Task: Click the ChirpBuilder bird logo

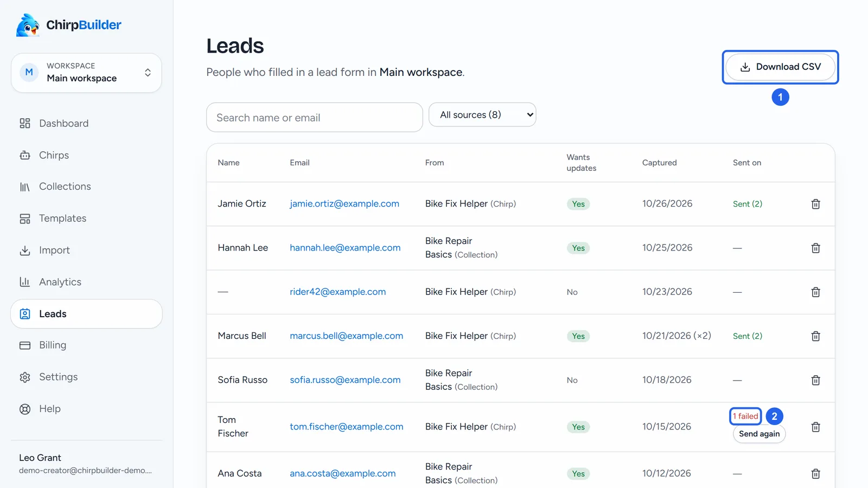Action: pos(28,25)
